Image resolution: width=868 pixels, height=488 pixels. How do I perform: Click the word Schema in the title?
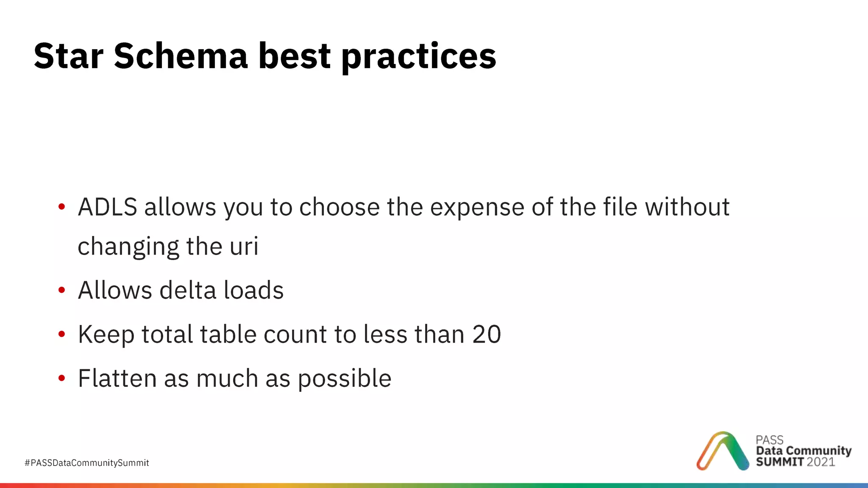coord(181,56)
